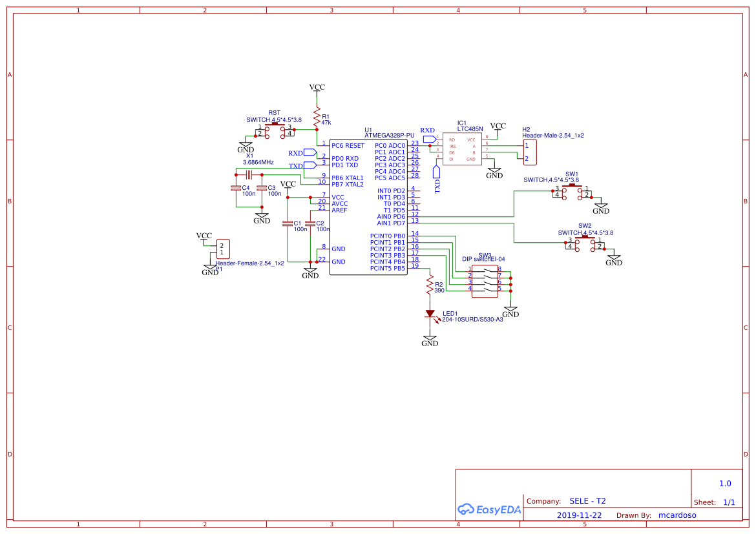Select the ATMEGA328P-PU microcontroller symbol U1

click(x=368, y=207)
